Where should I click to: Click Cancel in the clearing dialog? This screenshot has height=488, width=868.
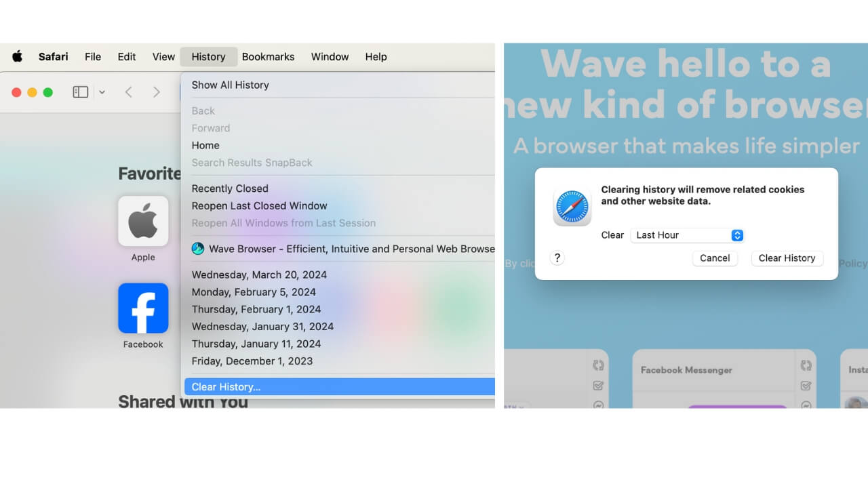point(715,258)
